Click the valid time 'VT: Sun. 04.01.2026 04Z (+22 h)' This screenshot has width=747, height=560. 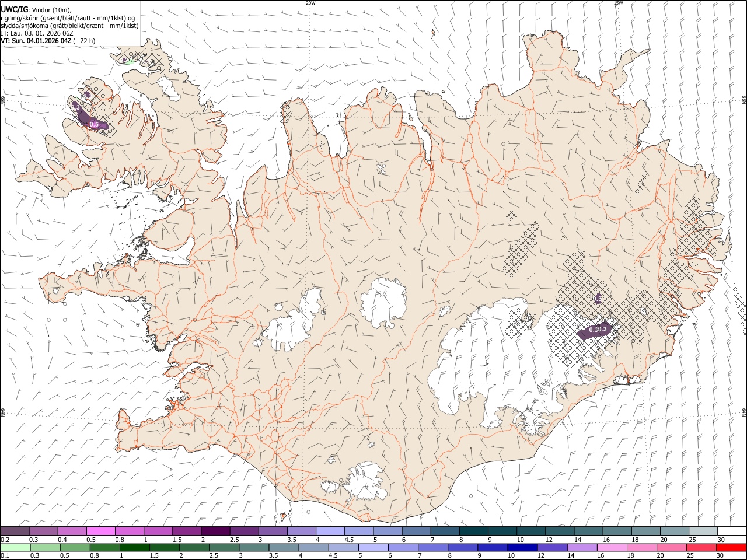click(48, 41)
